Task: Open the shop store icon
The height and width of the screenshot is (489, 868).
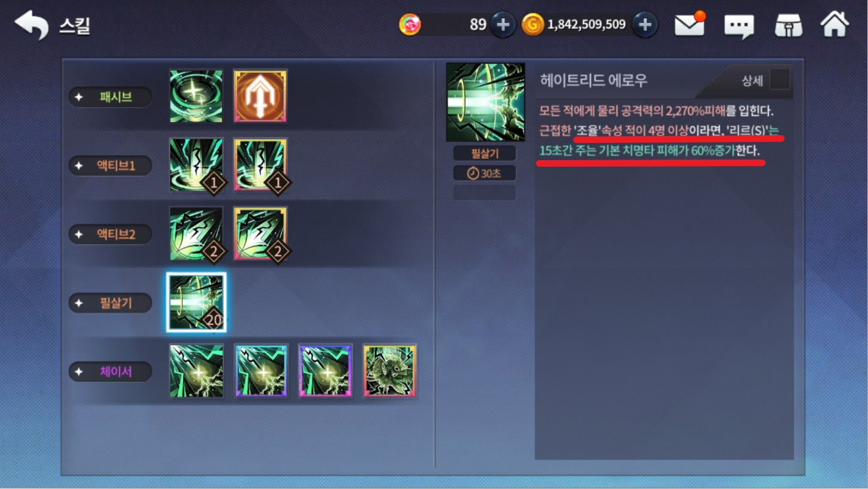Action: [x=787, y=26]
